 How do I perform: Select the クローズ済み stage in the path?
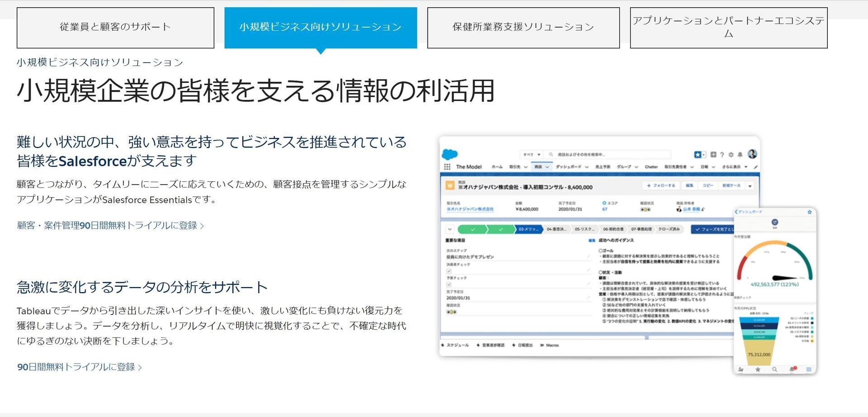coord(669,229)
